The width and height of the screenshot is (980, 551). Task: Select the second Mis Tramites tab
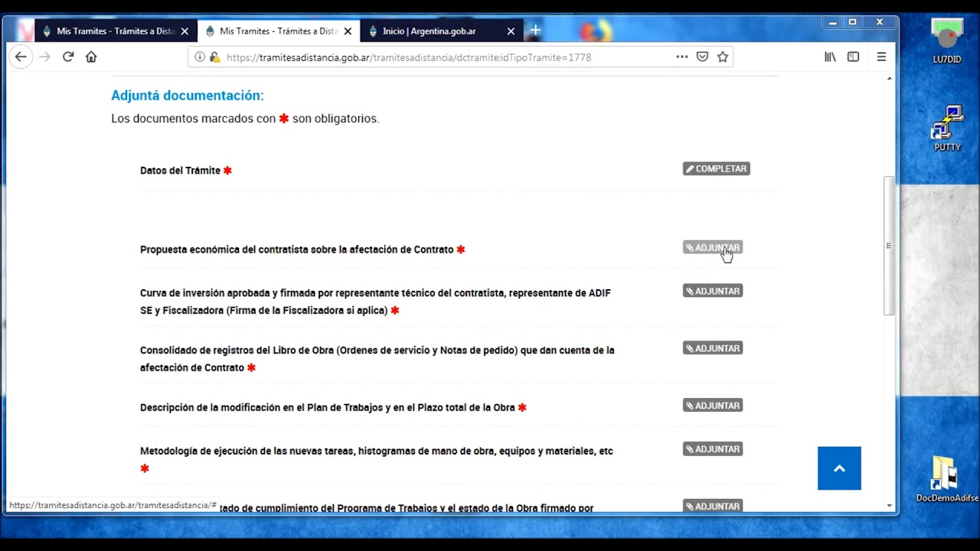278,31
